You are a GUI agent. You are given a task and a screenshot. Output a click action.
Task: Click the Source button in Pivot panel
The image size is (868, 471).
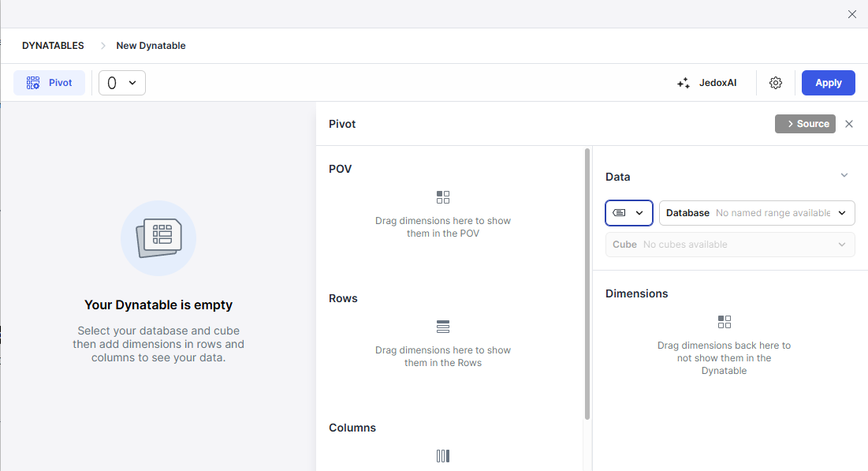click(805, 124)
